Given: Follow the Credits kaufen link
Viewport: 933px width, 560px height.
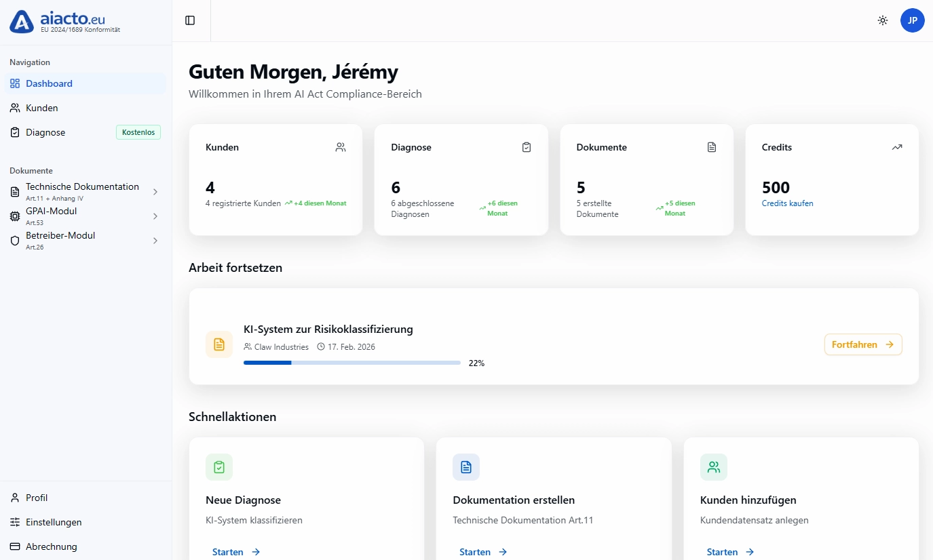Looking at the screenshot, I should tap(787, 203).
